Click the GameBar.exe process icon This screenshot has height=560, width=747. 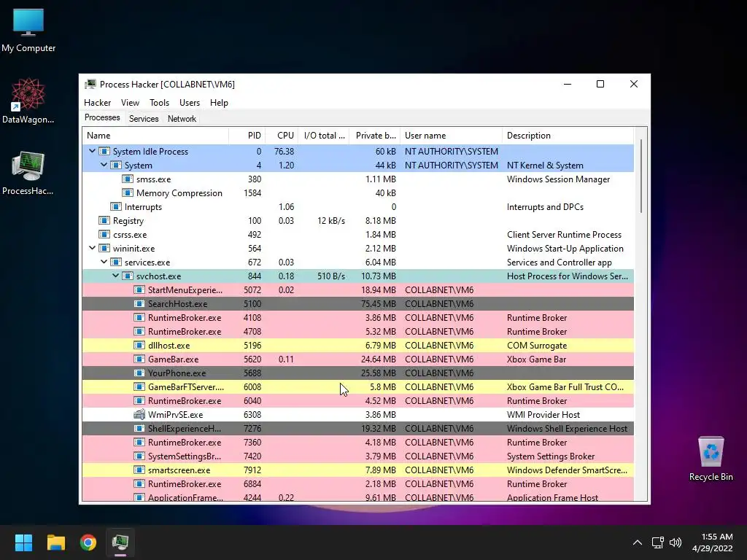coord(139,359)
